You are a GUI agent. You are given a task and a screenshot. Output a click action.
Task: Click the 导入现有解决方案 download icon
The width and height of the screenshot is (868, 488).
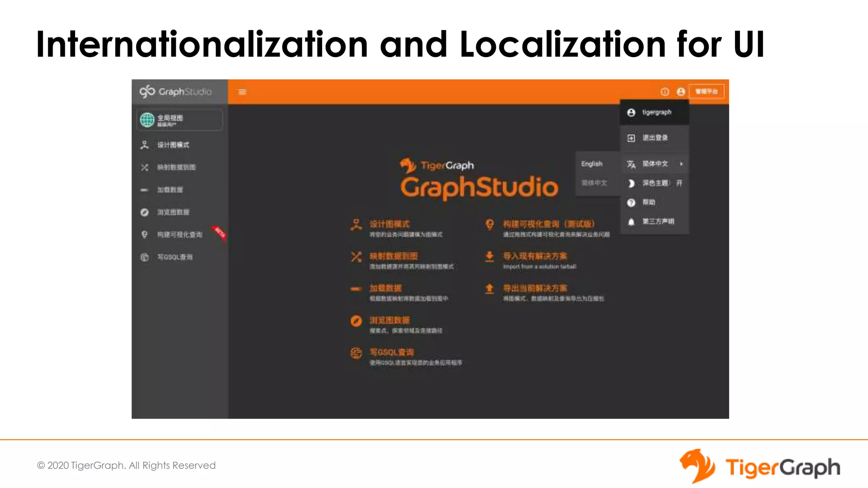(490, 257)
